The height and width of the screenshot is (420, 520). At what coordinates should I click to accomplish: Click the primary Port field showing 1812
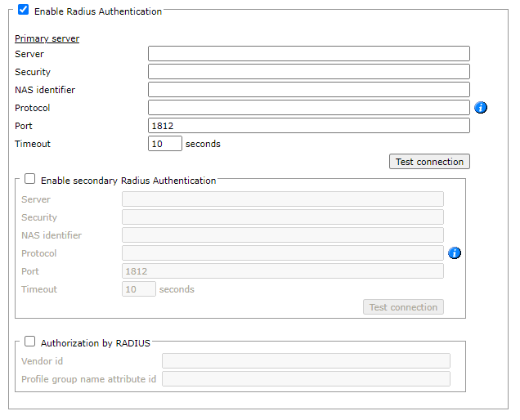tap(308, 126)
